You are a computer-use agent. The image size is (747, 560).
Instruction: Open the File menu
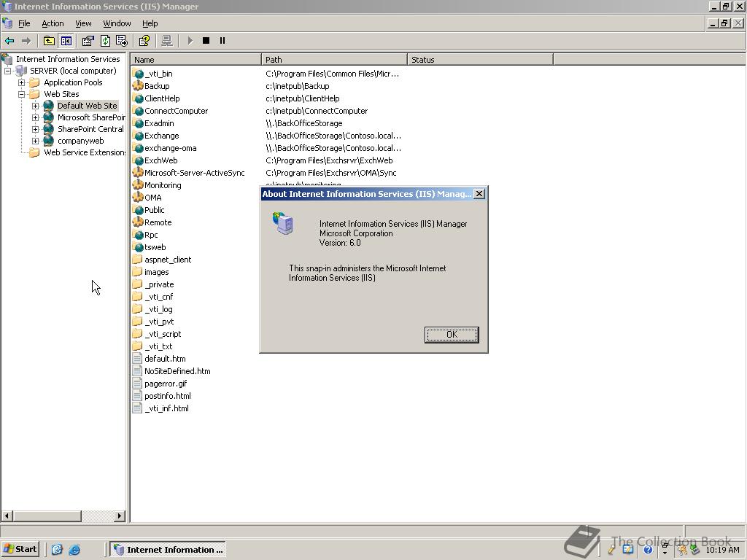[24, 23]
